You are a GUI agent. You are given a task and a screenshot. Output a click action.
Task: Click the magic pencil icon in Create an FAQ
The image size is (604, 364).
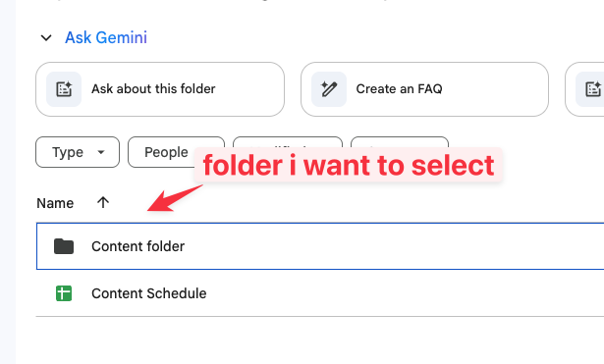329,89
